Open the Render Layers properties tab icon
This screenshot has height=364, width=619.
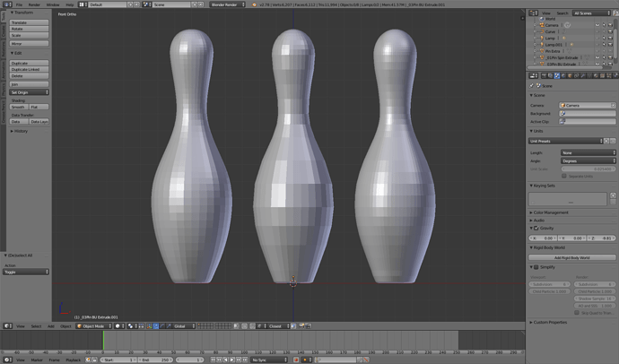click(x=550, y=75)
